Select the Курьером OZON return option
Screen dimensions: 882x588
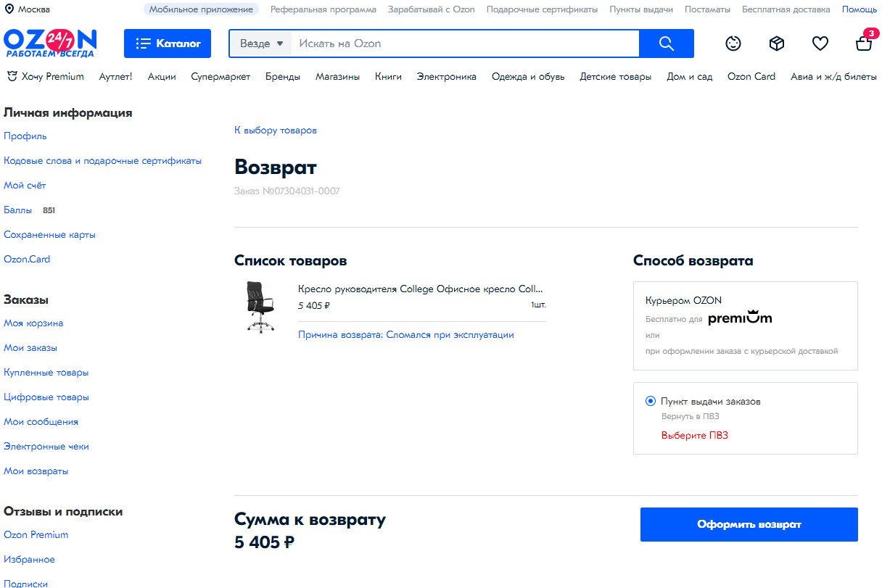746,326
